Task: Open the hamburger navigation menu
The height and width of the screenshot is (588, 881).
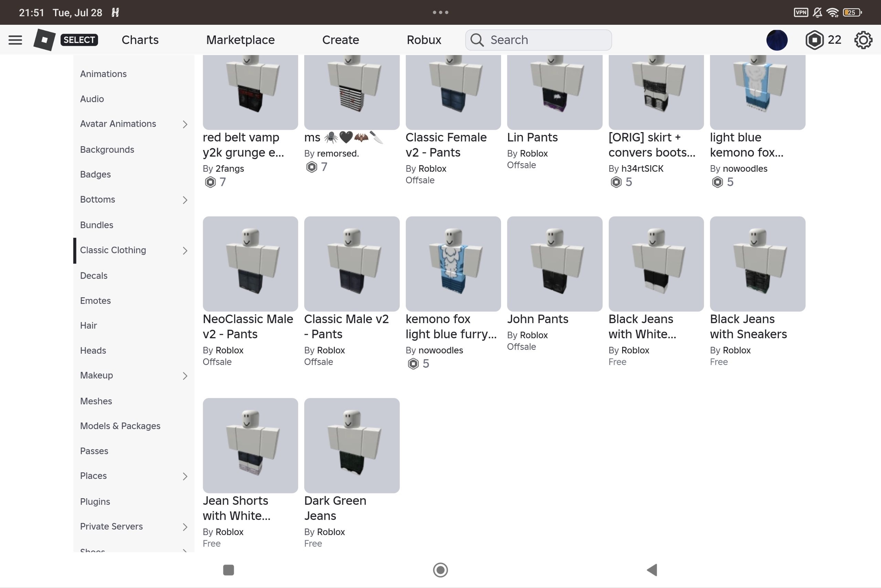Action: (x=15, y=40)
